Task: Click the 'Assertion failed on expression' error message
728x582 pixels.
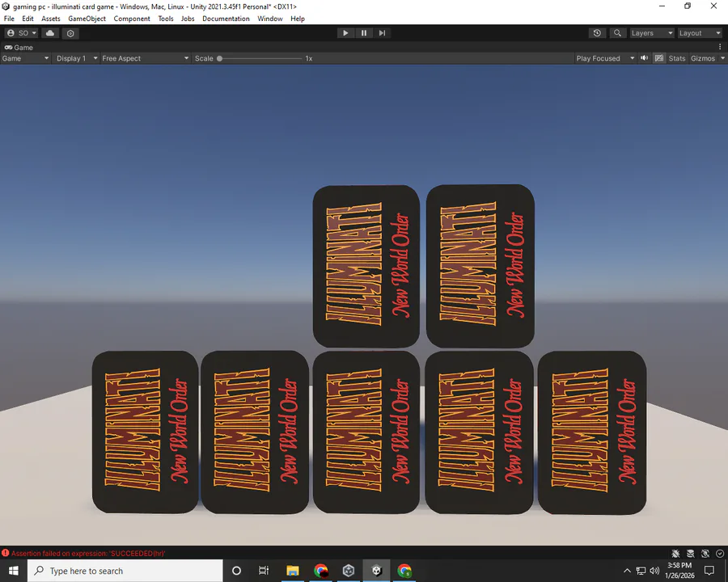Action: pos(88,553)
